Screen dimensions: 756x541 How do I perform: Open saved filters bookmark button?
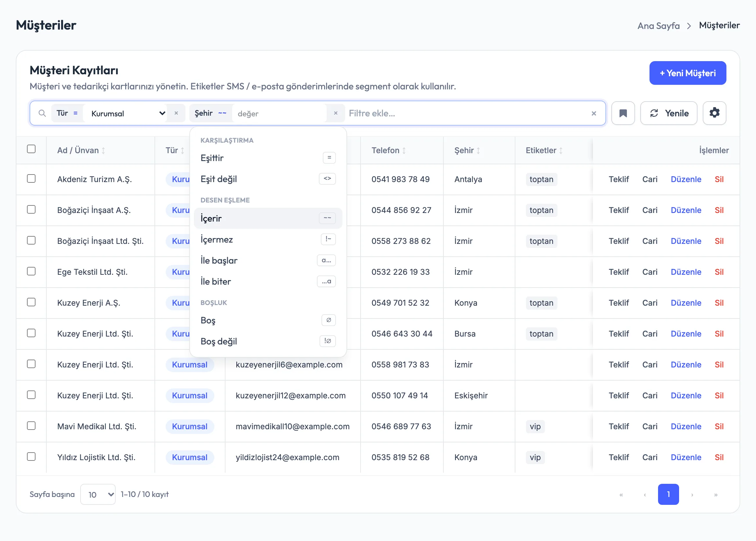(623, 113)
